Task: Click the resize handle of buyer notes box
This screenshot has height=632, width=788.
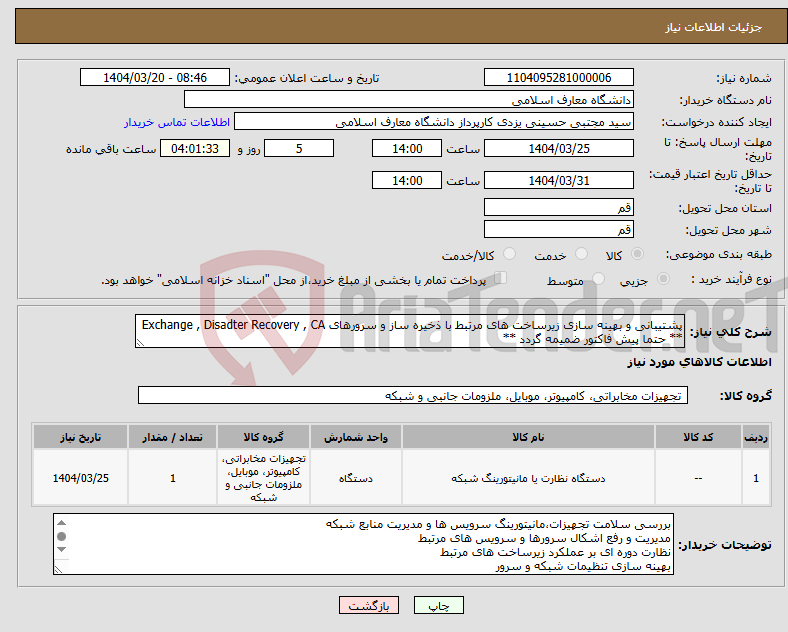Action: pos(59,570)
